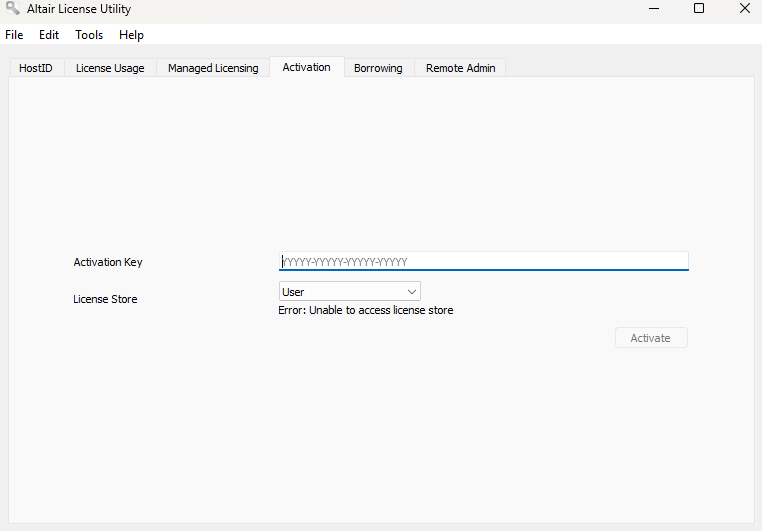Click the 'Activation Key' label
The height and width of the screenshot is (531, 762).
[108, 262]
